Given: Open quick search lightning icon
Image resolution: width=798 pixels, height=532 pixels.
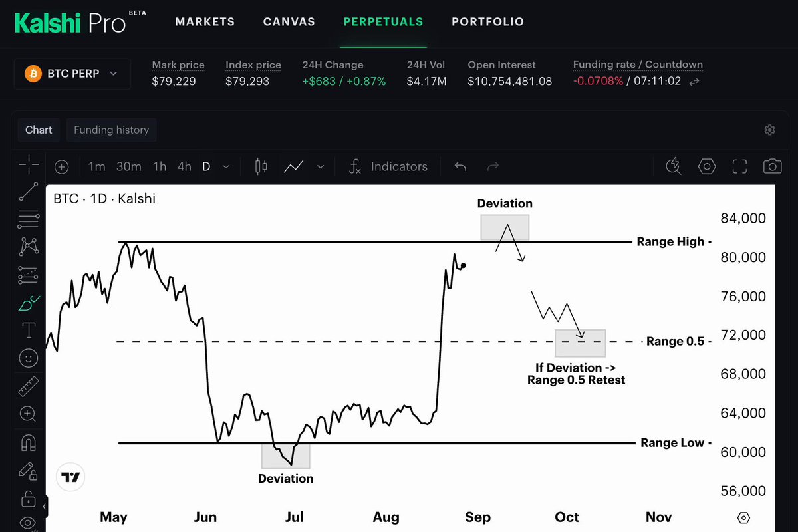Looking at the screenshot, I should click(x=674, y=166).
